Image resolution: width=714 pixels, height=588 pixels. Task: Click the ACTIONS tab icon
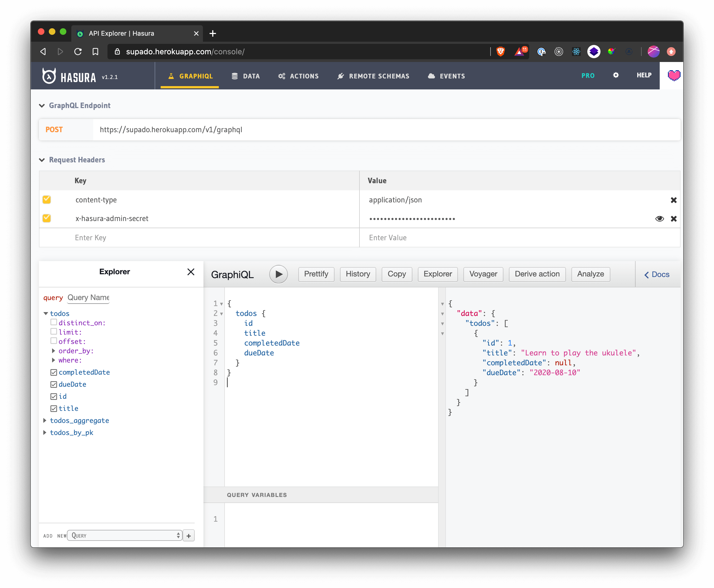point(282,76)
